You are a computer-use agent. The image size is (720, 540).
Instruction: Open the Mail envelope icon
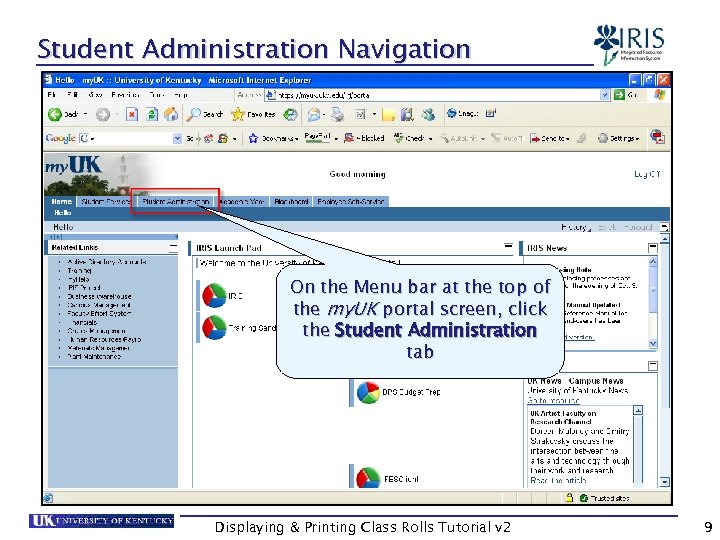[x=314, y=114]
